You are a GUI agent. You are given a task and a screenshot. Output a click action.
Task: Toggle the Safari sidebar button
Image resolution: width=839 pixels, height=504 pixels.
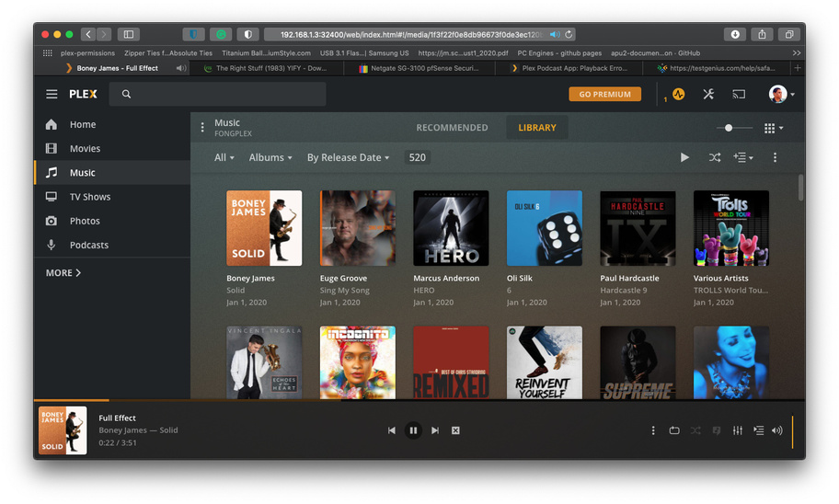click(129, 34)
